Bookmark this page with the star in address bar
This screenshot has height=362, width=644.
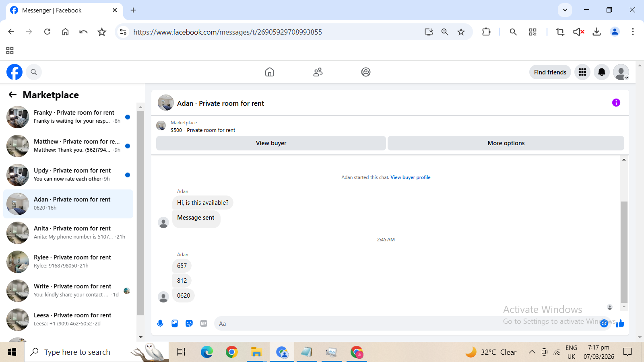tap(461, 32)
